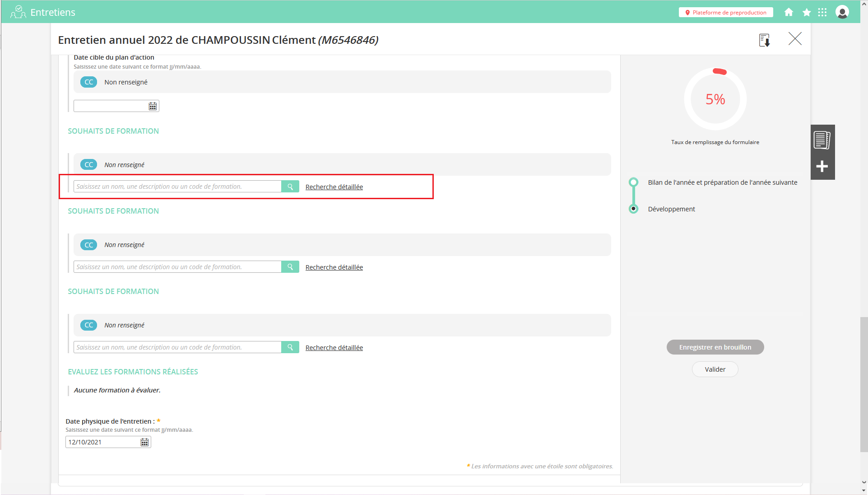The width and height of the screenshot is (868, 495).
Task: Open the applications grid menu
Action: coord(822,12)
